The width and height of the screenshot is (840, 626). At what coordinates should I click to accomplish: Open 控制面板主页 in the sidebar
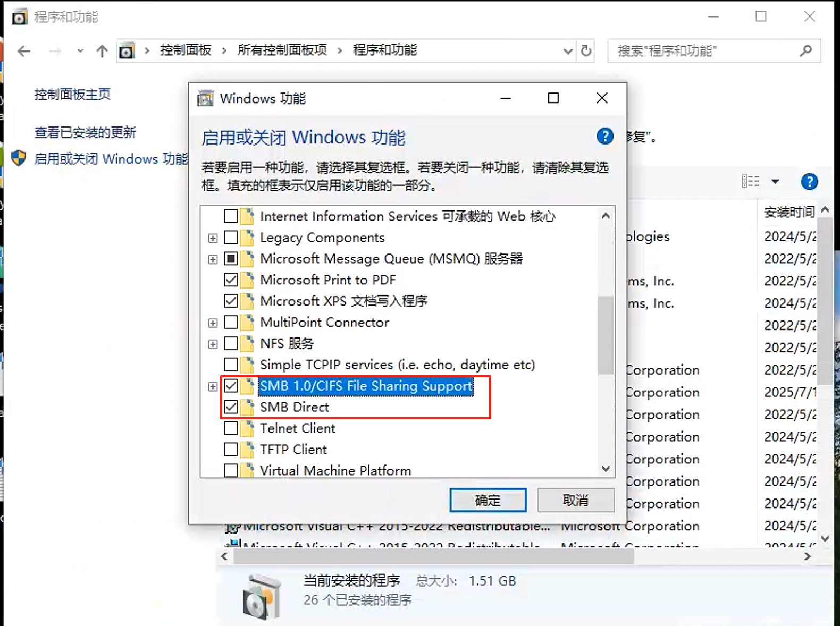click(72, 95)
